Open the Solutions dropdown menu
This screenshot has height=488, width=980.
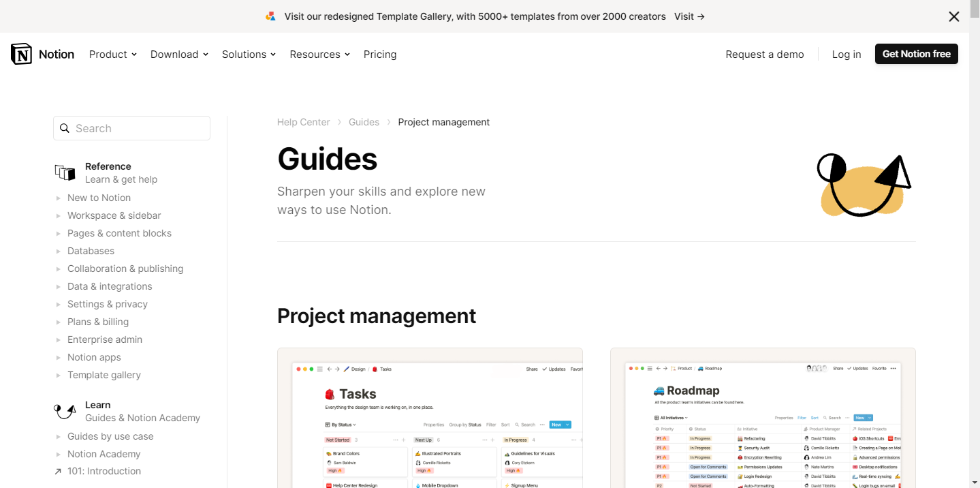[249, 55]
